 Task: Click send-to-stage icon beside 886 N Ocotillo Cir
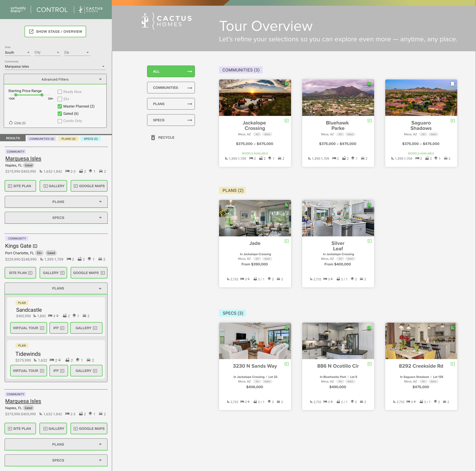point(370,364)
